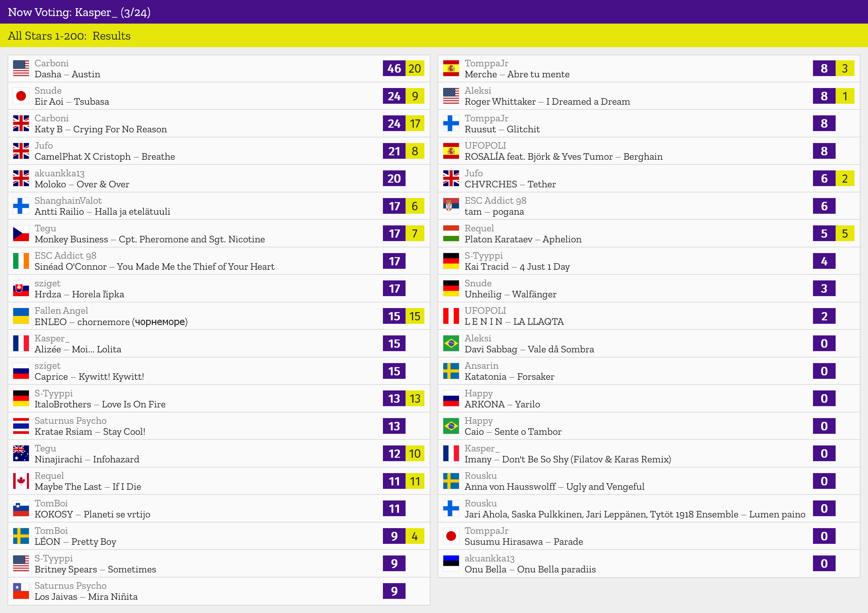
Task: Click 'Anna von Hausswolff – Ugly and Vengeful'
Action: (554, 486)
